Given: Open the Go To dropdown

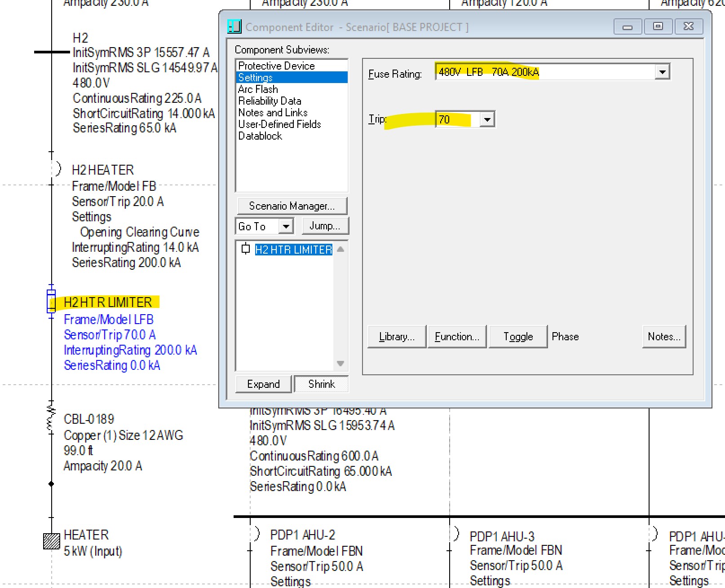Looking at the screenshot, I should [286, 226].
